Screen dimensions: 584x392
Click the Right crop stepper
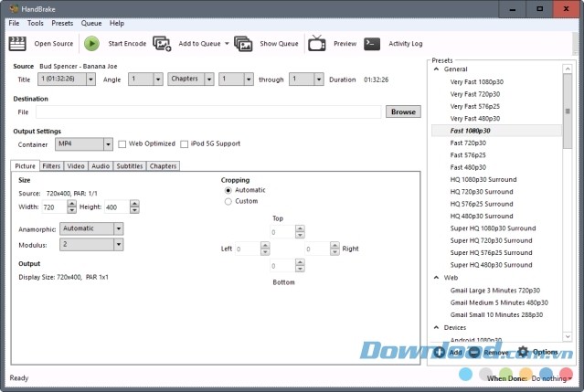click(x=334, y=249)
